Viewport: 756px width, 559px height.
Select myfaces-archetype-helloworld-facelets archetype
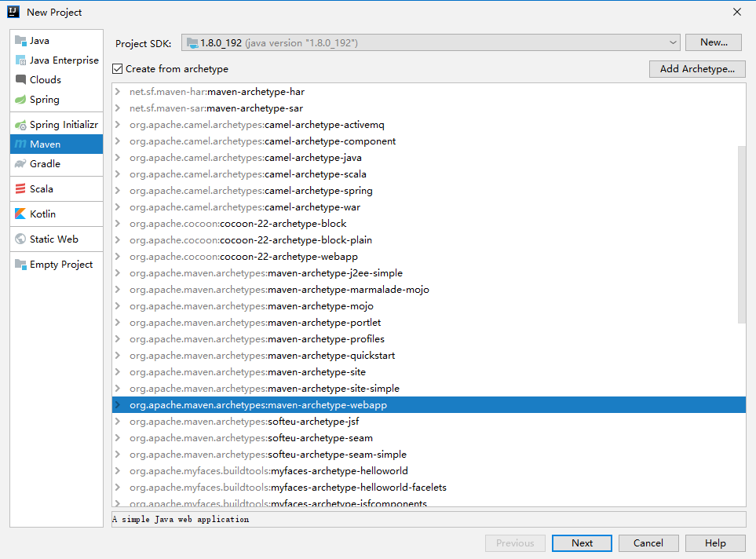tap(429, 487)
